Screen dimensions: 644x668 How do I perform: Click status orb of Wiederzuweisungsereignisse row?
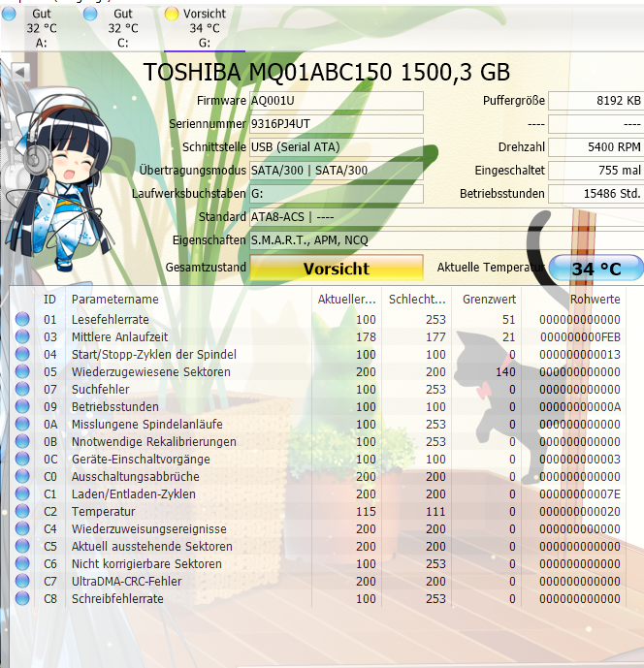tap(22, 528)
